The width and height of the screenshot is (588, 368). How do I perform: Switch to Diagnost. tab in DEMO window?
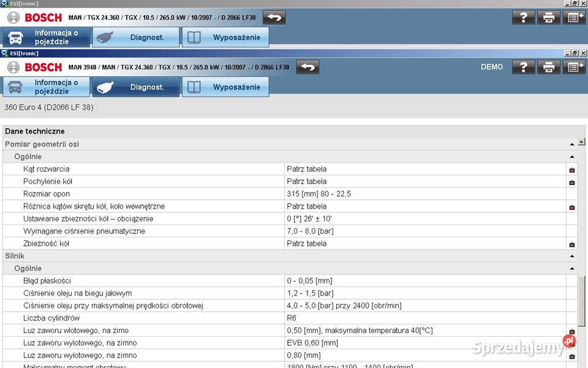[x=136, y=87]
